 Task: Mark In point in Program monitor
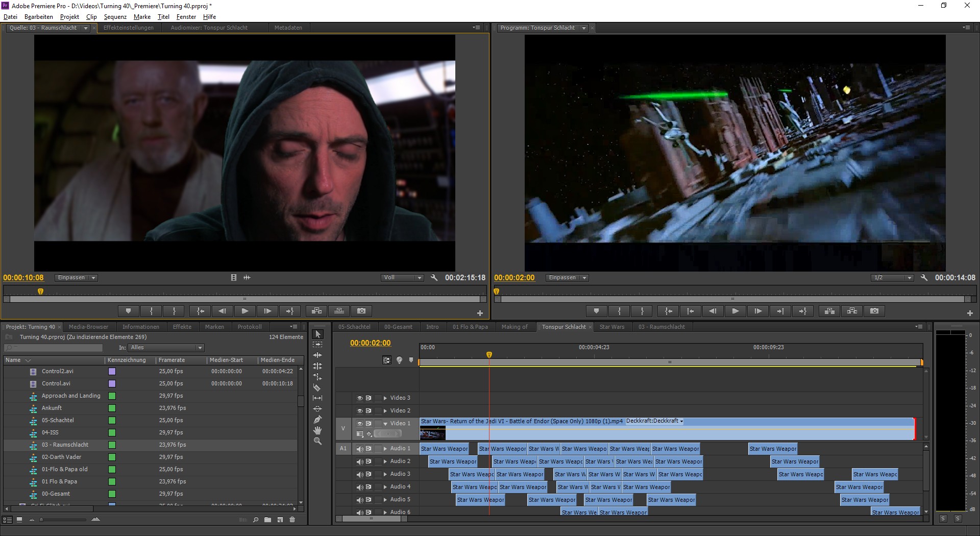click(x=619, y=311)
